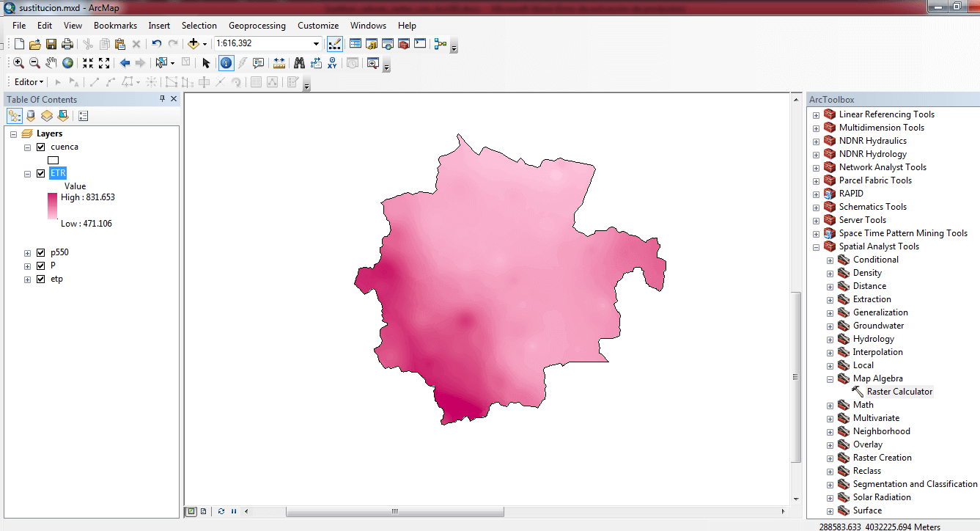Image resolution: width=980 pixels, height=531 pixels.
Task: Toggle the p550 layer checkbox
Action: pos(41,252)
